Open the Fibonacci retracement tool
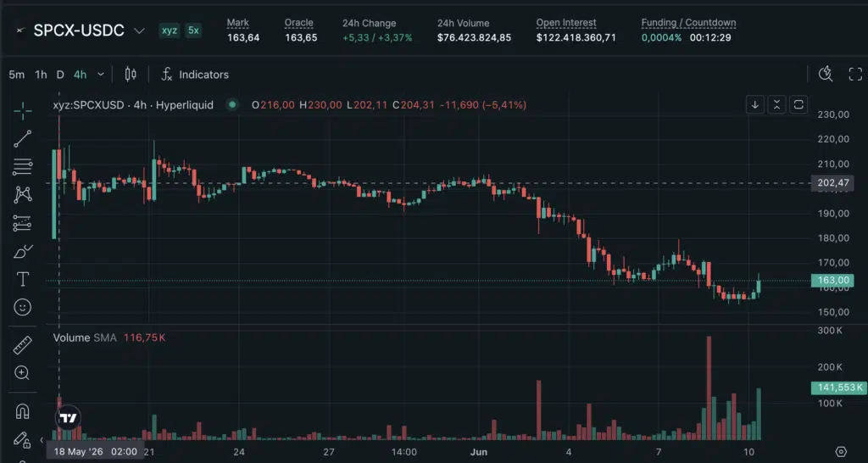868x463 pixels. [23, 166]
